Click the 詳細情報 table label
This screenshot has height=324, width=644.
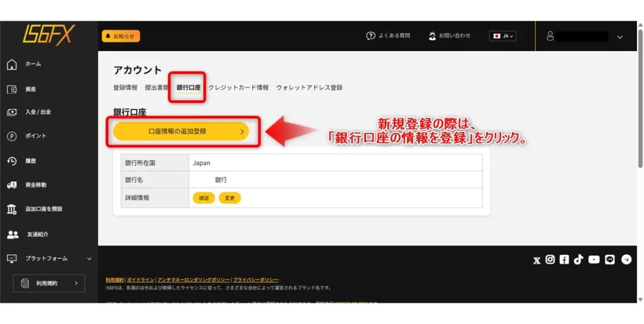137,198
